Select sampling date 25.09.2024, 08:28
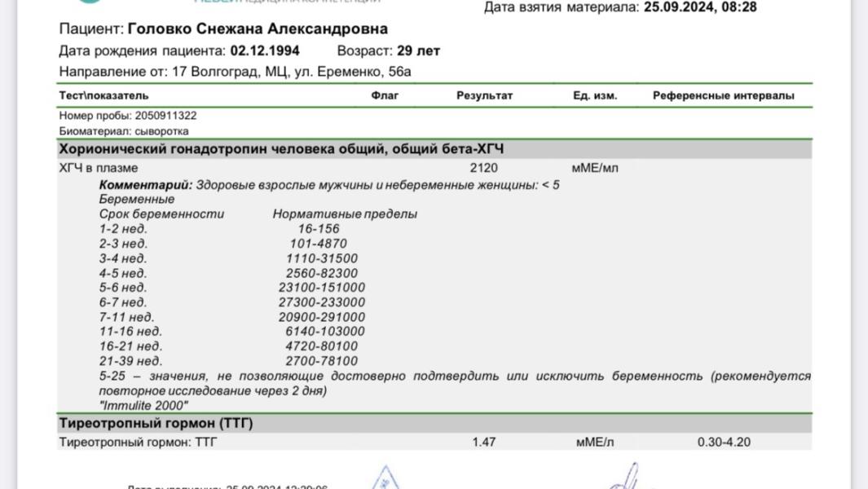 coord(700,7)
